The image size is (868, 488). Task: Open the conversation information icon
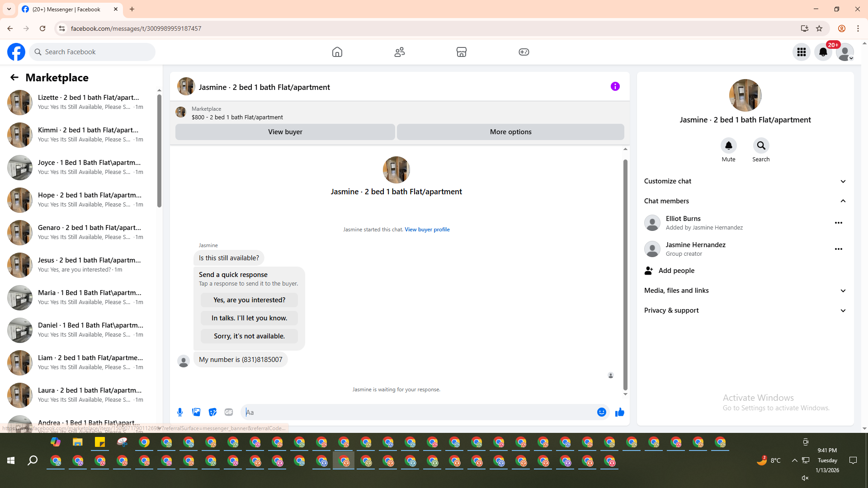[x=615, y=86]
